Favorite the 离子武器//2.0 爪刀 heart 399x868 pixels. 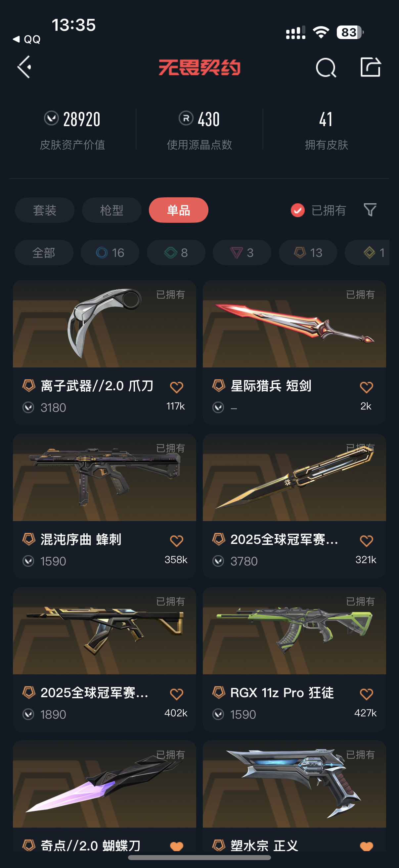click(176, 387)
